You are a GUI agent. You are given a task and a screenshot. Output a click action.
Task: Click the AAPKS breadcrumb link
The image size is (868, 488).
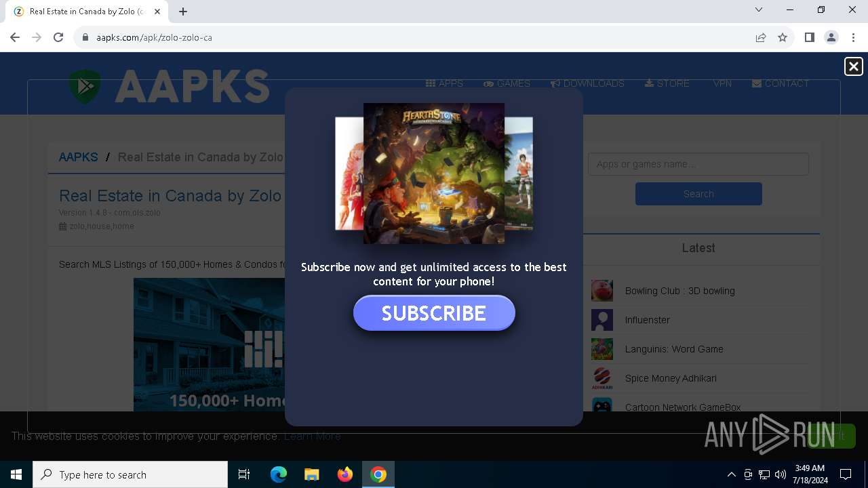(x=78, y=157)
